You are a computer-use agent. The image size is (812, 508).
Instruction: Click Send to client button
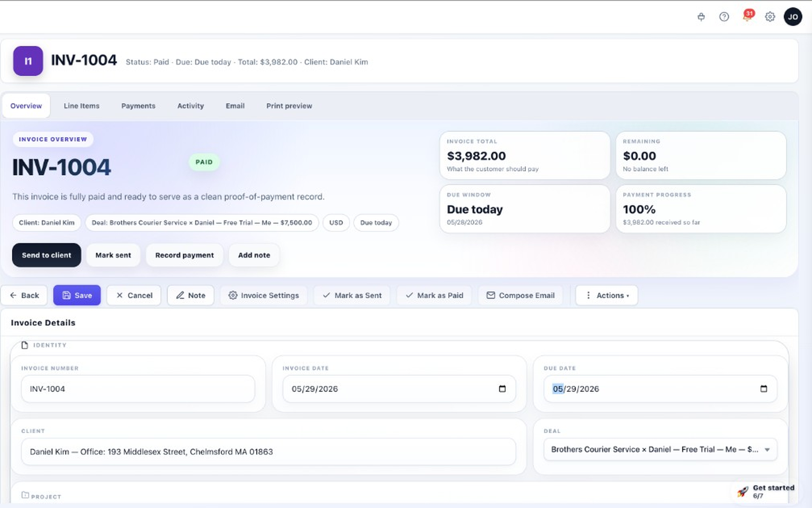46,255
